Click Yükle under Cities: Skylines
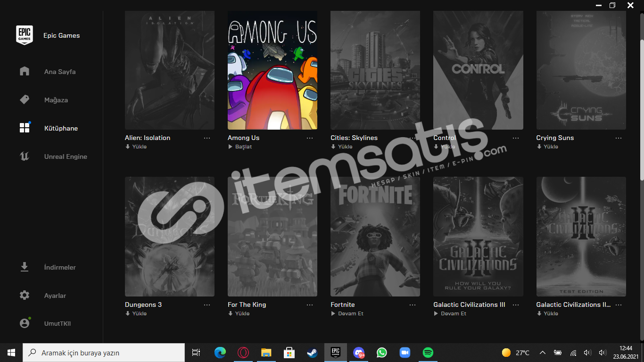 [x=341, y=147]
